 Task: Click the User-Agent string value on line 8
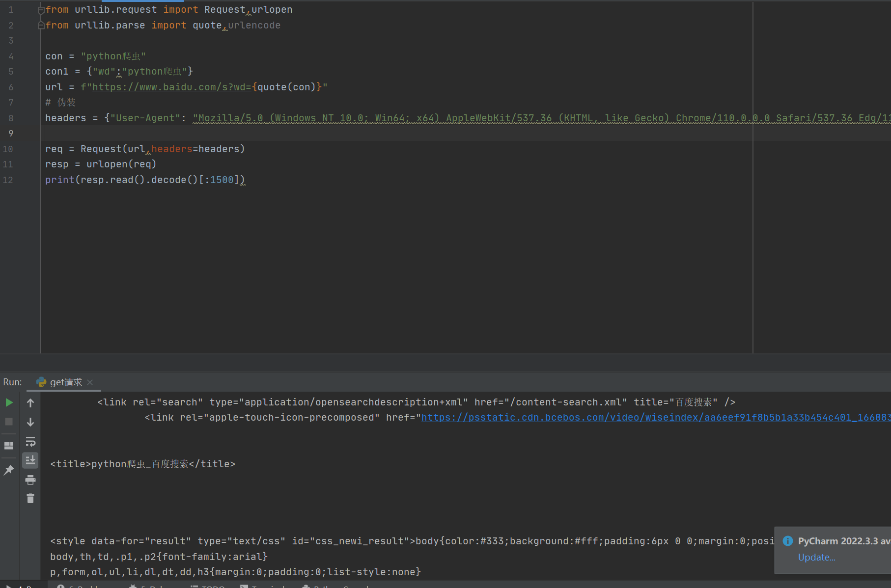(x=541, y=118)
